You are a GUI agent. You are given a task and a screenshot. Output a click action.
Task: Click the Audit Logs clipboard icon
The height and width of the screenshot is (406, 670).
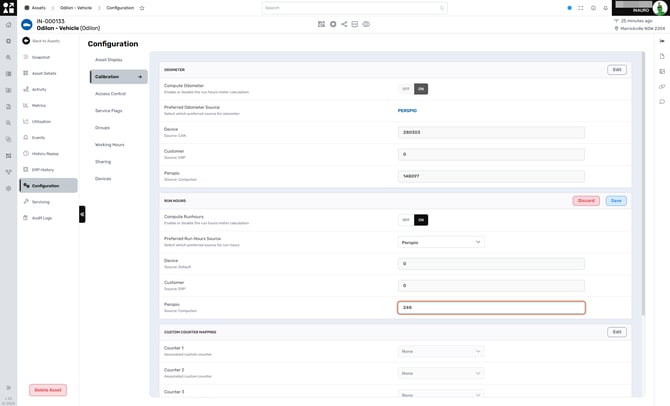(26, 218)
